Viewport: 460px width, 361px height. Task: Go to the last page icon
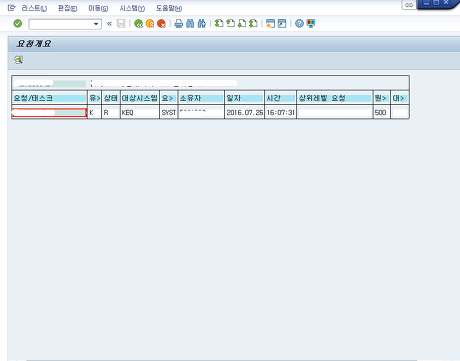253,23
